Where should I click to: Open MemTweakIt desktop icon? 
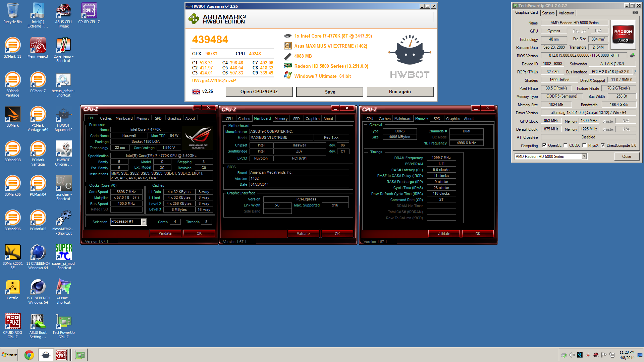click(x=38, y=48)
